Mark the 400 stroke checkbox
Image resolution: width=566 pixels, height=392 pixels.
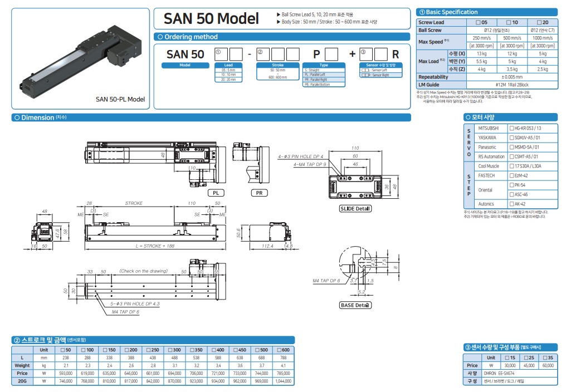point(214,350)
